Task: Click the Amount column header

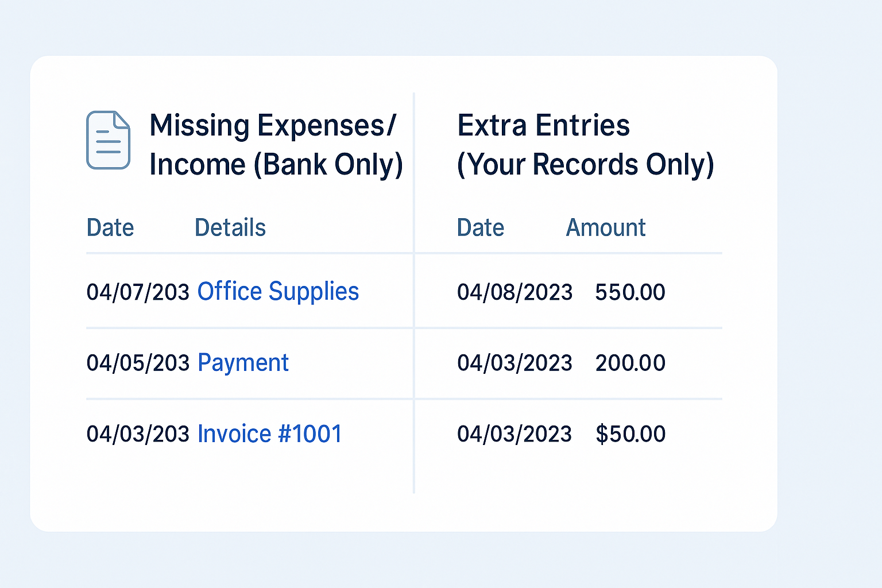Action: [x=606, y=228]
